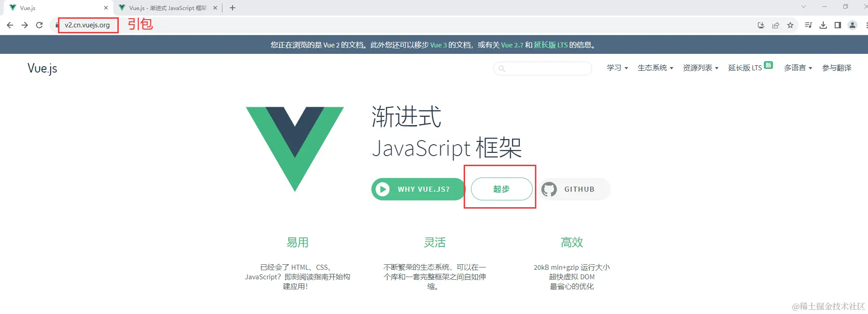Click the site lock icon in address bar

click(57, 25)
